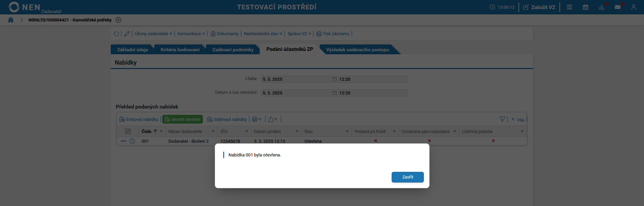Open the hamburger main menu
This screenshot has height=206, width=644.
(569, 7)
